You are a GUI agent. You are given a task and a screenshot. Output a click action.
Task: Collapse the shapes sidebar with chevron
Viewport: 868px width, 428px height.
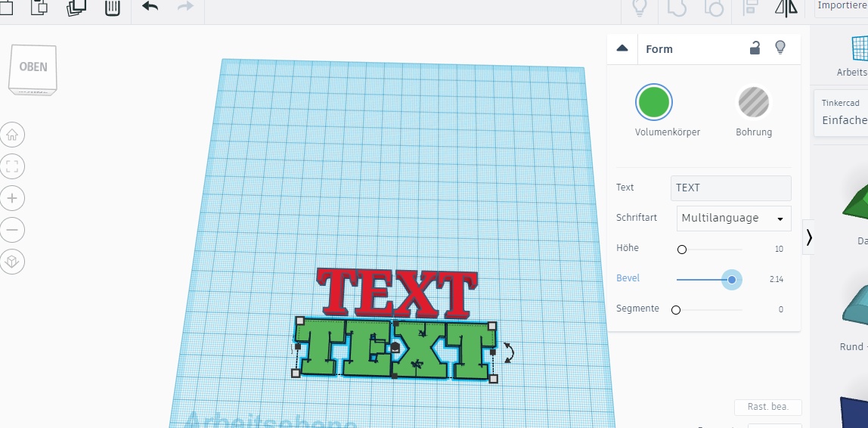point(809,237)
